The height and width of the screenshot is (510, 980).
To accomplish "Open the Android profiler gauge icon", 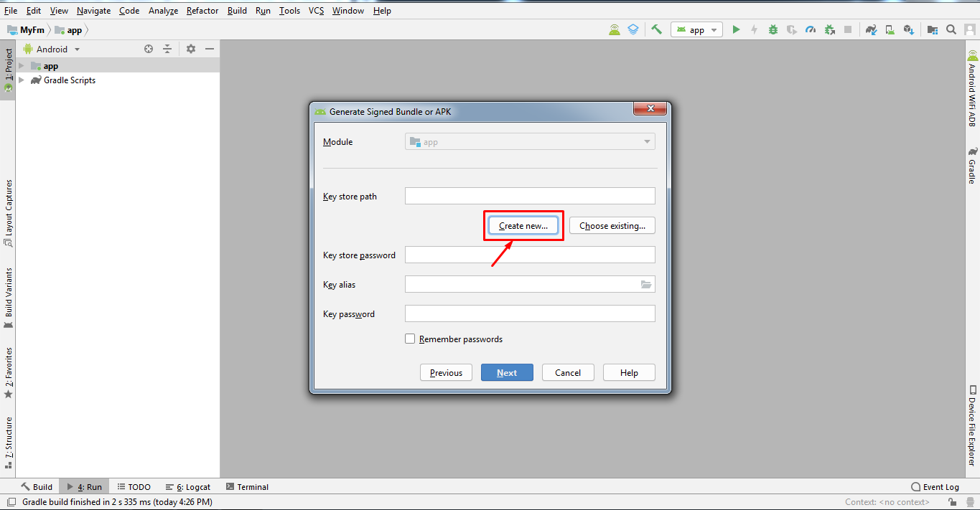I will point(811,29).
